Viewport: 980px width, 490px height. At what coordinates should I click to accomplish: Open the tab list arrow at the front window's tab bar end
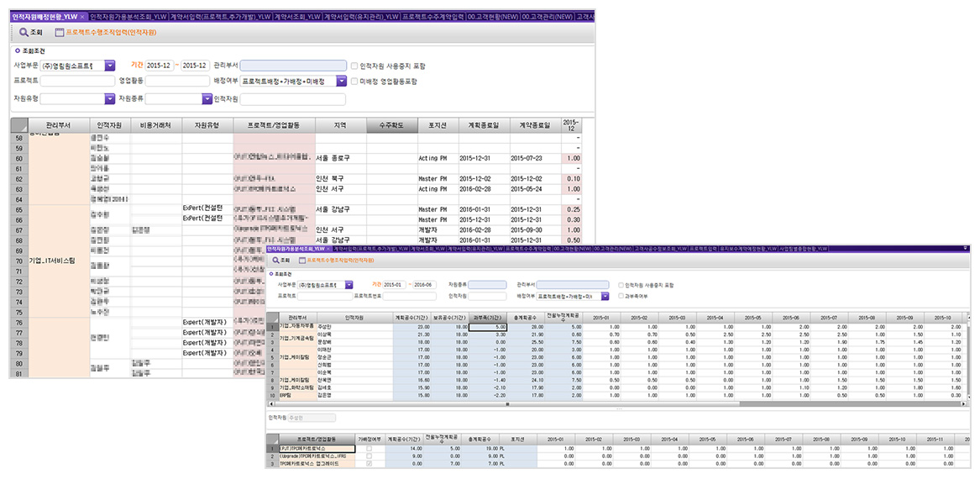pos(967,248)
